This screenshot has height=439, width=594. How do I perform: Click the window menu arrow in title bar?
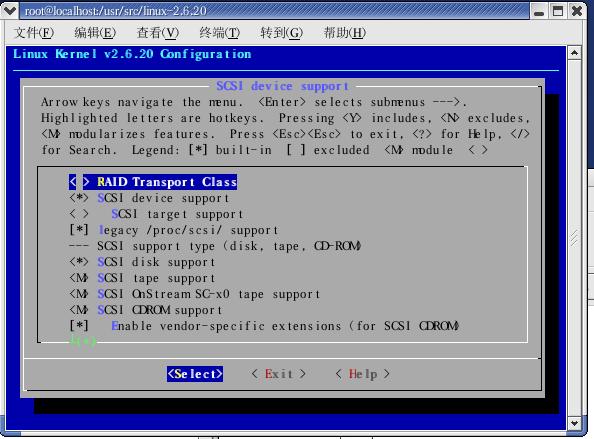coord(9,11)
